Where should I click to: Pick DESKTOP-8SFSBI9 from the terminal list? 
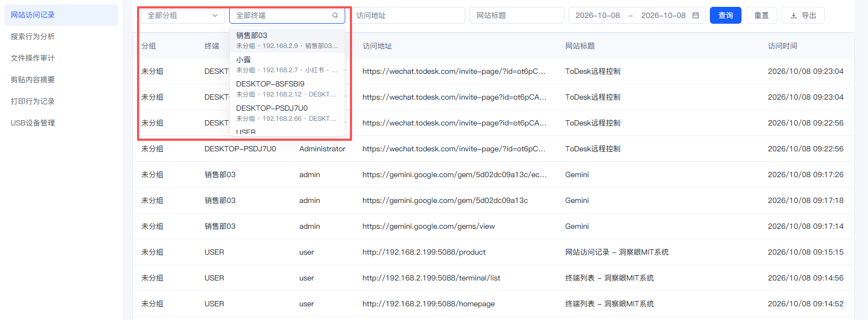tap(287, 89)
